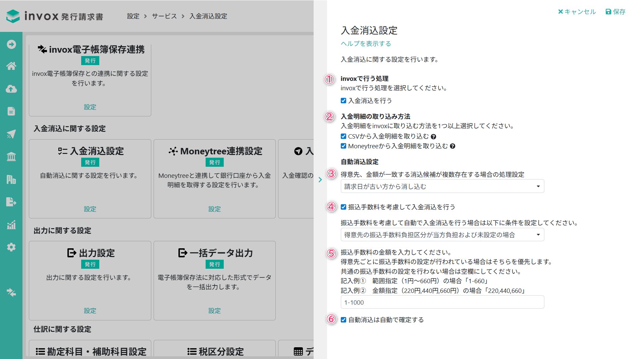Open the ヘルプを表示する link
Screen dimensions: 644x359
click(x=366, y=44)
